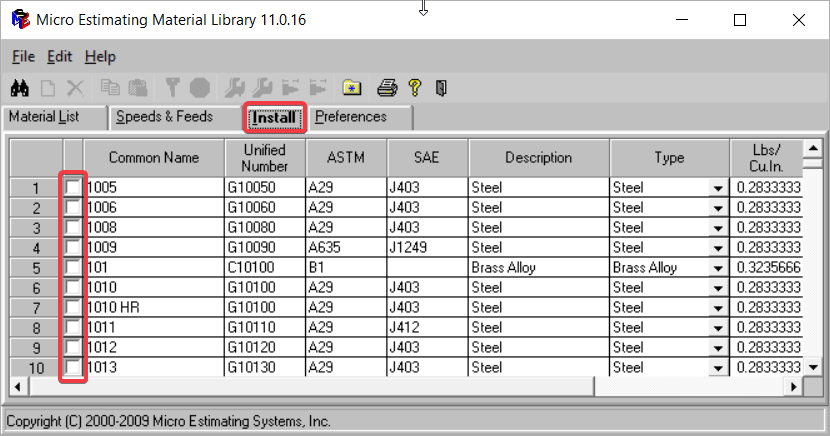Expand Type dropdown for material 1012
Screen dimensions: 830x436
[x=718, y=348]
